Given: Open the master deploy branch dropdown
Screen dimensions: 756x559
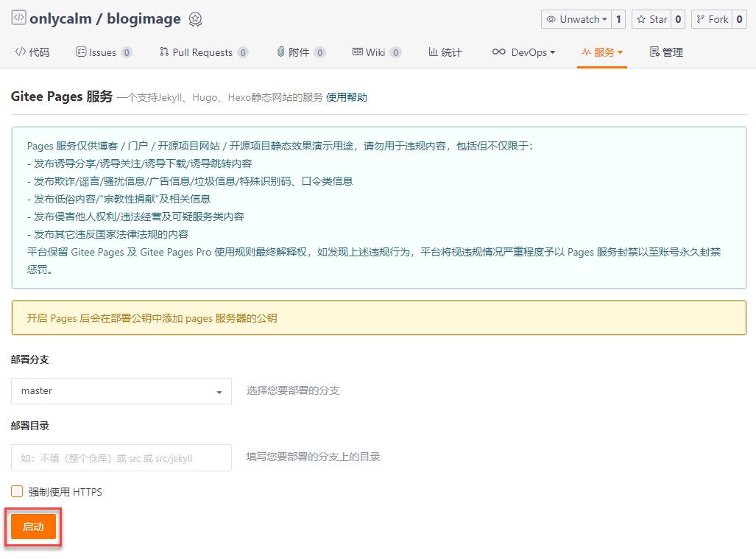Looking at the screenshot, I should pos(121,391).
